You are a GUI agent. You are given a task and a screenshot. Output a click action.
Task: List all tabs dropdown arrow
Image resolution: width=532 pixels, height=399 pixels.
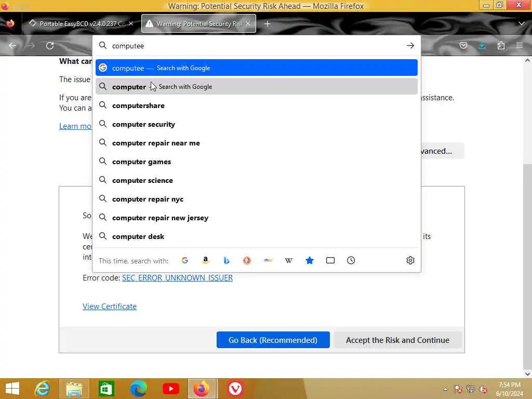pos(522,23)
